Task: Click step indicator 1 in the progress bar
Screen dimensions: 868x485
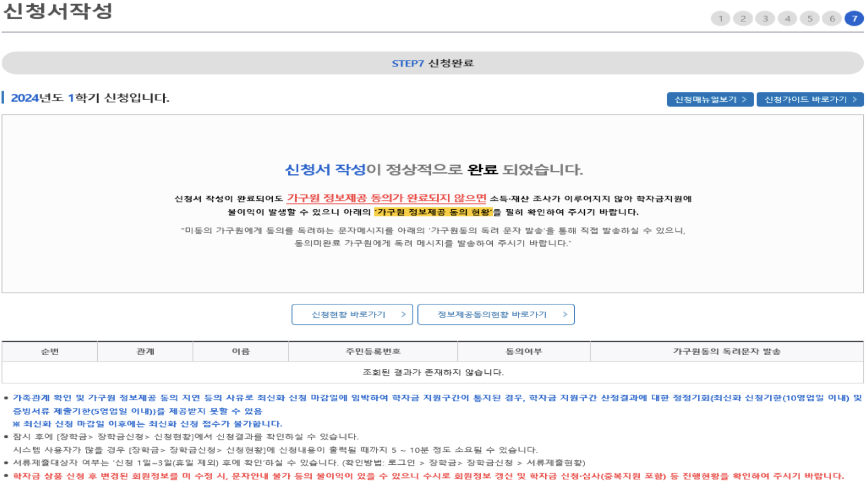Action: coord(721,18)
